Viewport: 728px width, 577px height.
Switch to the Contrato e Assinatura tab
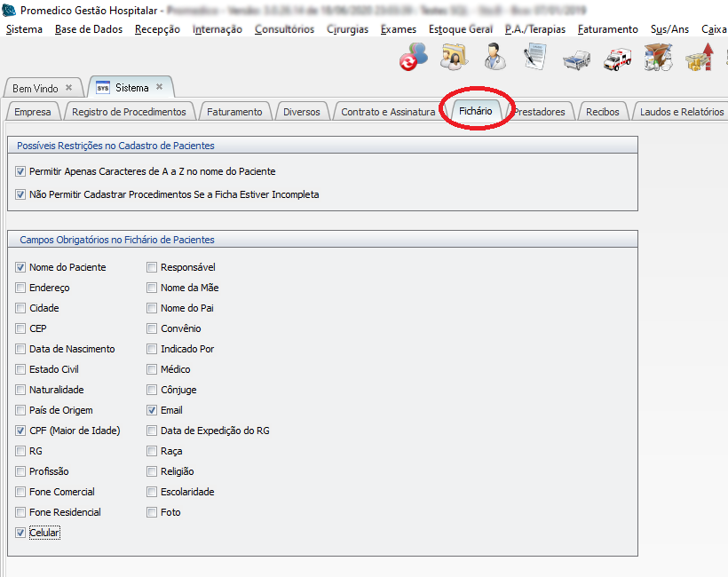tap(388, 112)
